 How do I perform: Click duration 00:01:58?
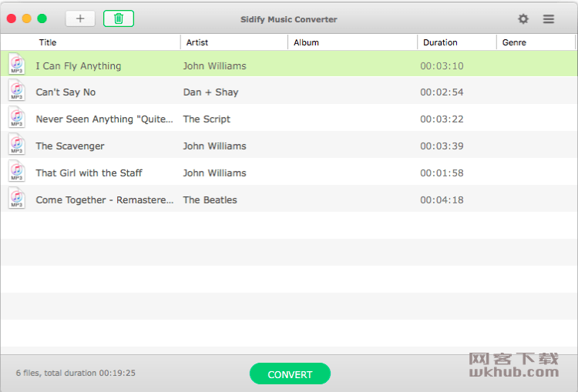click(x=442, y=173)
